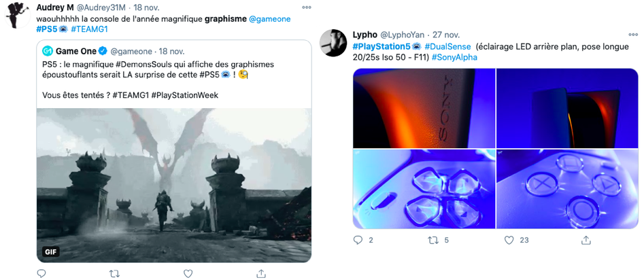Retweet Lypho's DualSense tweet

pyautogui.click(x=433, y=240)
